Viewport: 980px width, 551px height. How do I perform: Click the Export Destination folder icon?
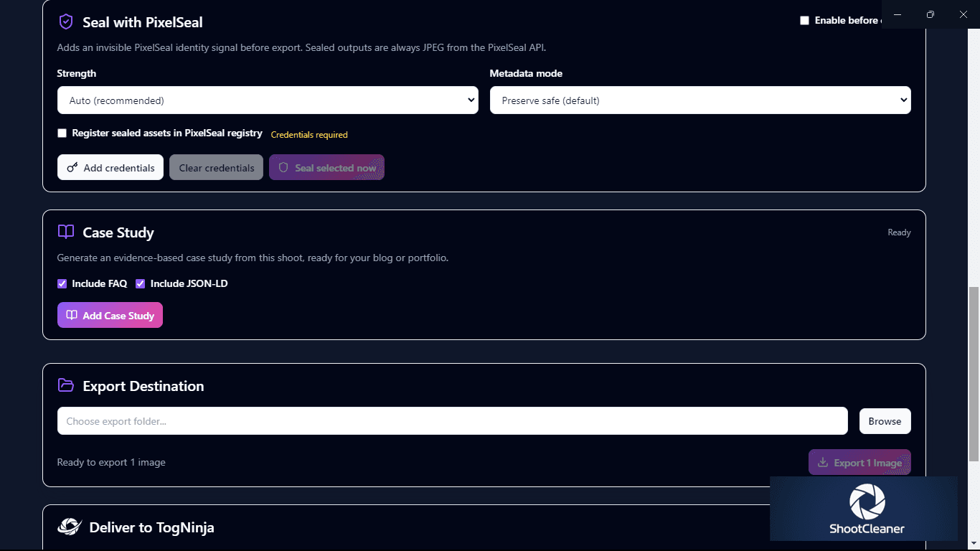coord(66,385)
